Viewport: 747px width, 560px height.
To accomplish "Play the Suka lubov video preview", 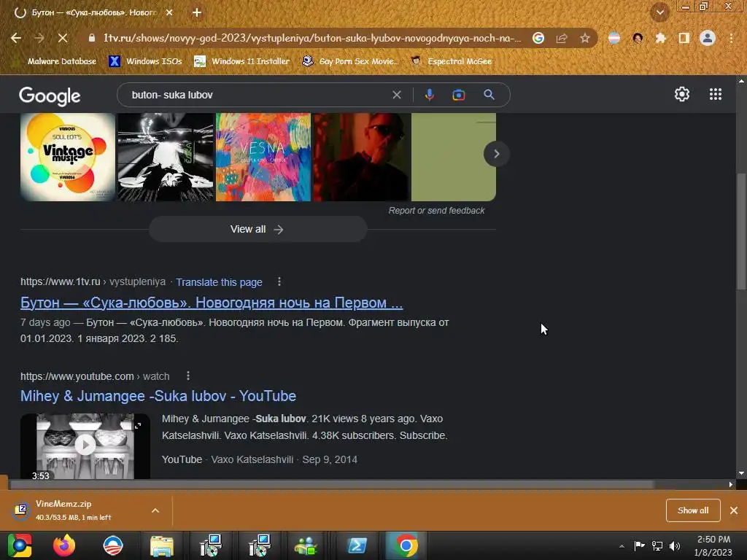I will point(85,446).
